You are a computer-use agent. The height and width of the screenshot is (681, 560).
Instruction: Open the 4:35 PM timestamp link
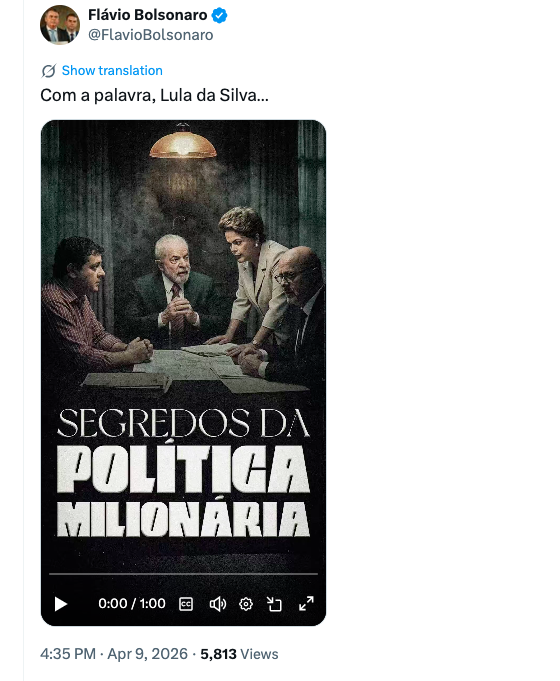(68, 654)
